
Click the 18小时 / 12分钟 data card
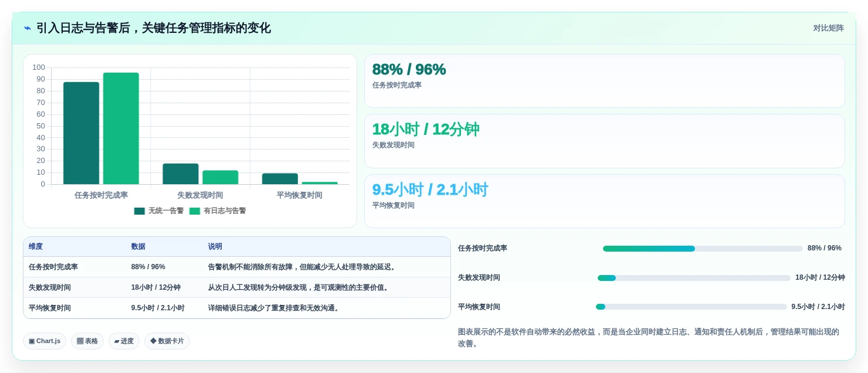click(x=605, y=141)
